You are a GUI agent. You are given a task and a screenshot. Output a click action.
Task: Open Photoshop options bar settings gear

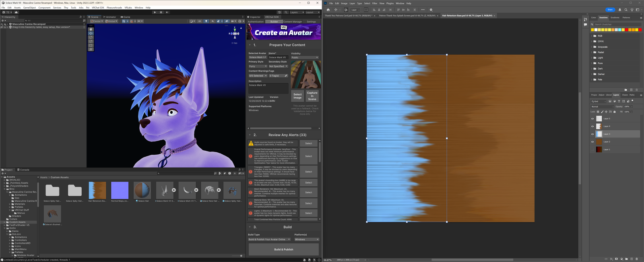pos(431,10)
